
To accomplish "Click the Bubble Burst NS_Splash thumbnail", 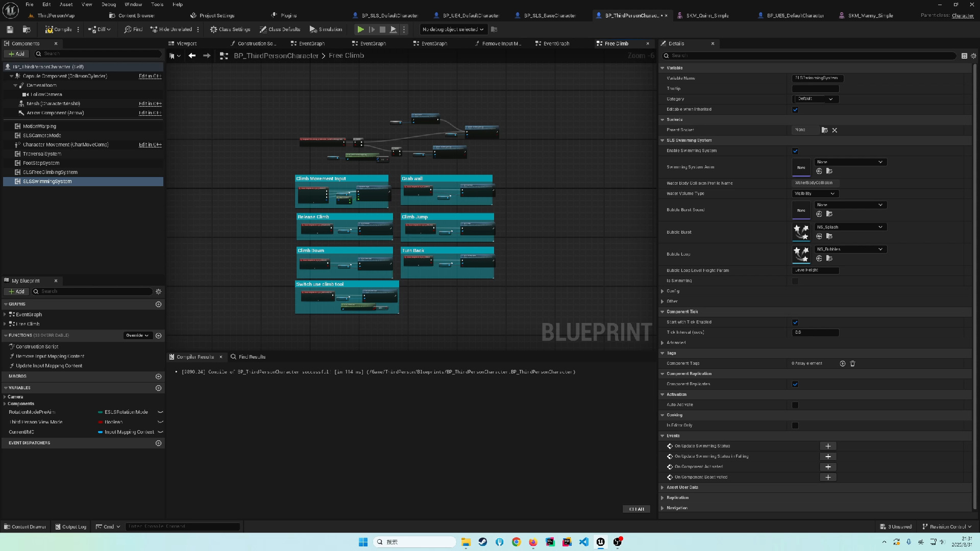I will [801, 232].
